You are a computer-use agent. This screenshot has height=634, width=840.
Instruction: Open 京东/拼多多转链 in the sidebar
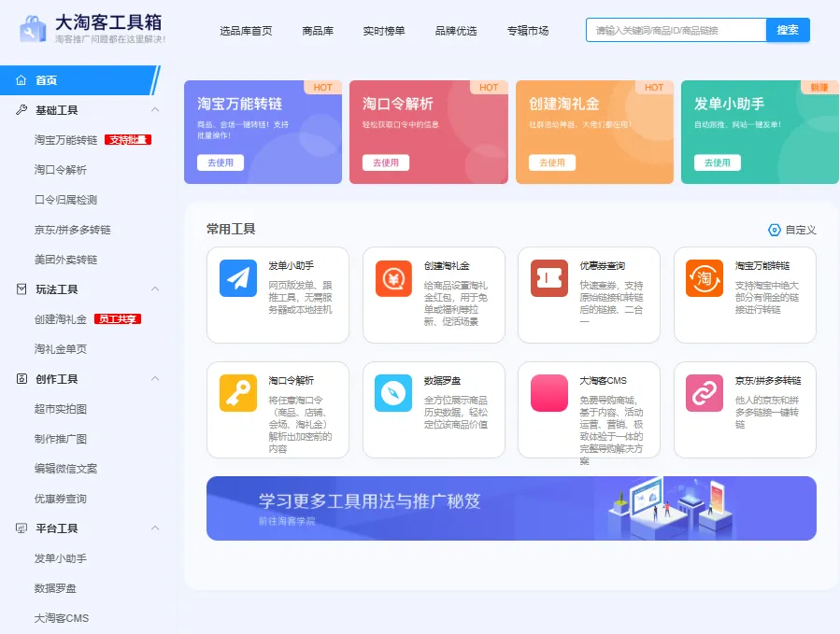click(72, 230)
